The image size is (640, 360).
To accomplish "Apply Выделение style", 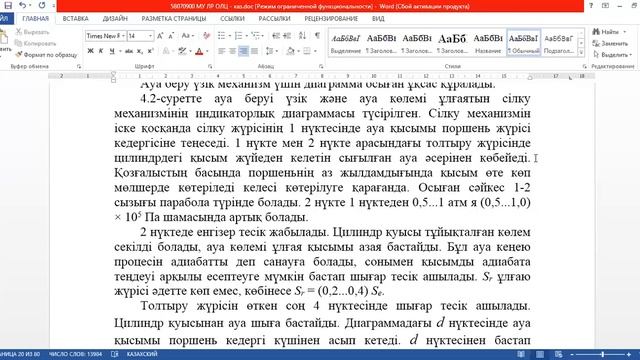I will coord(346,42).
